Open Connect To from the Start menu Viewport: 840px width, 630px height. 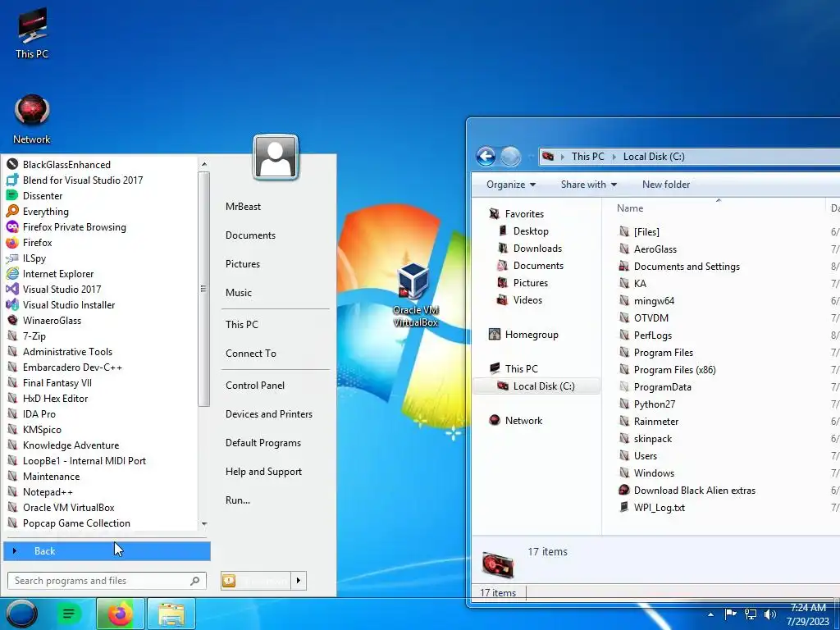(251, 354)
